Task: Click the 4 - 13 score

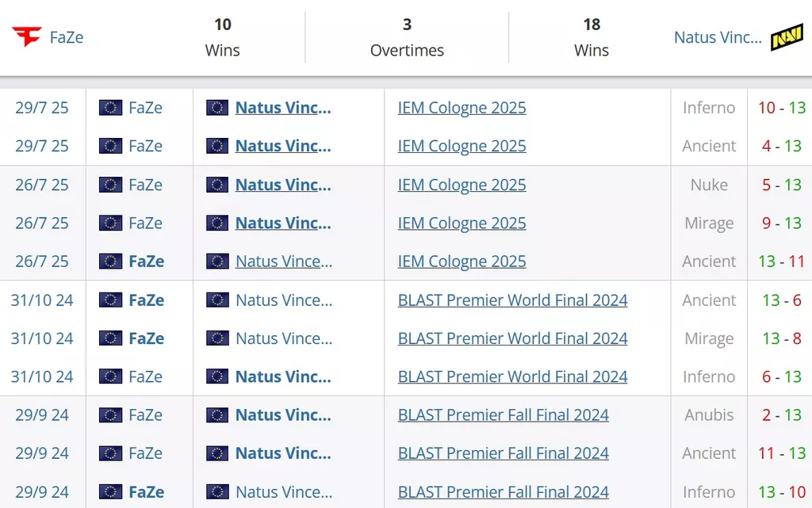Action: pyautogui.click(x=782, y=146)
